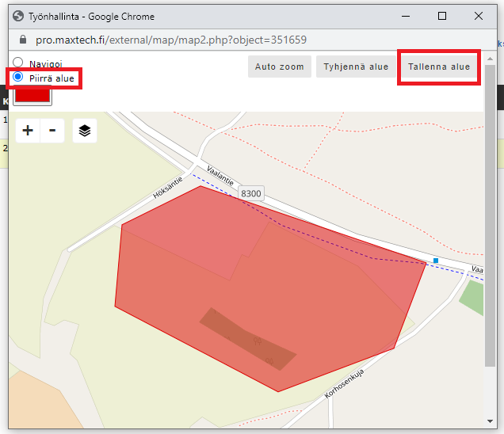Screen dimensions: 504x434
Task: Click the globe icon in title bar
Action: pos(18,16)
